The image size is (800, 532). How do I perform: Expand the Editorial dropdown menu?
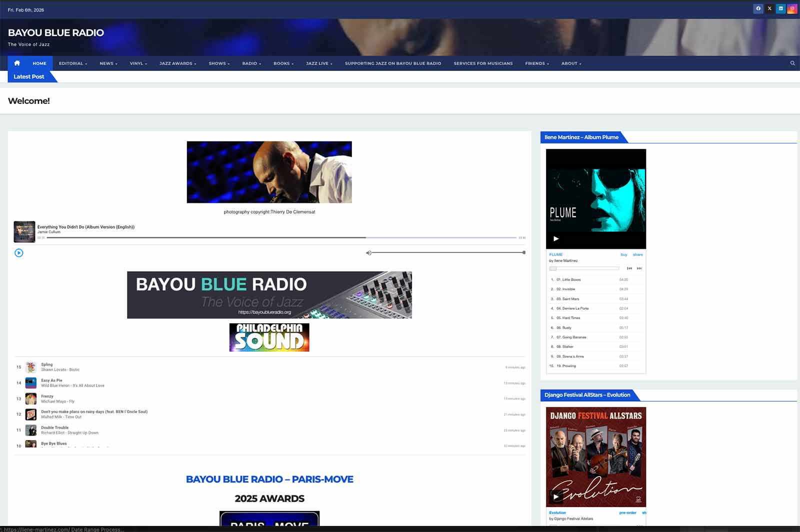pos(73,63)
